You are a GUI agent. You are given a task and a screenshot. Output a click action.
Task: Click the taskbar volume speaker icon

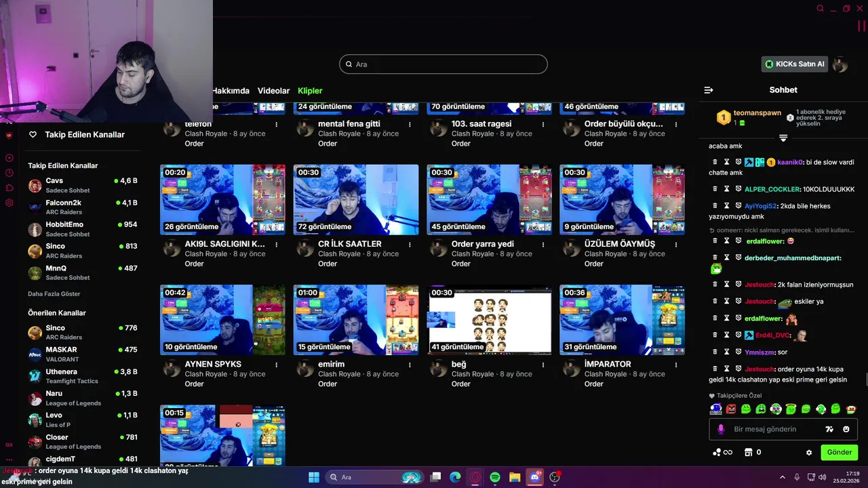pyautogui.click(x=823, y=477)
